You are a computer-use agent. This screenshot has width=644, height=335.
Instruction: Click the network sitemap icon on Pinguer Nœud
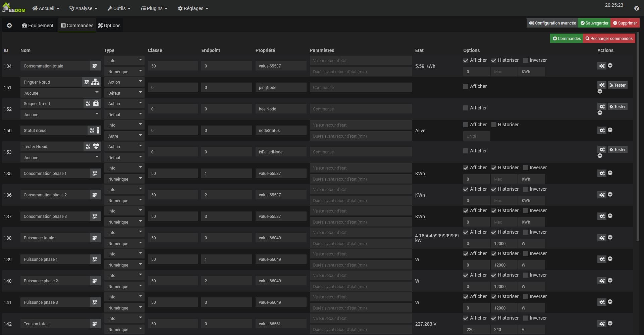point(96,82)
